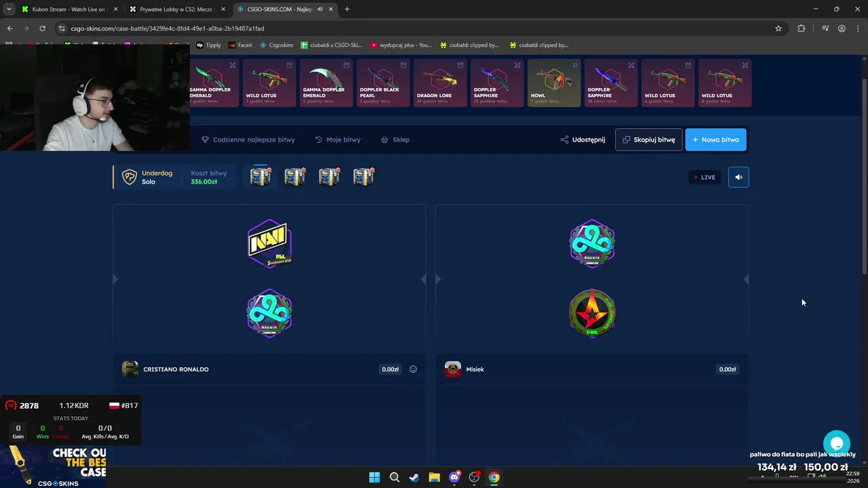Click the left arrow of Misiek's panel
The image size is (868, 488).
click(x=438, y=279)
